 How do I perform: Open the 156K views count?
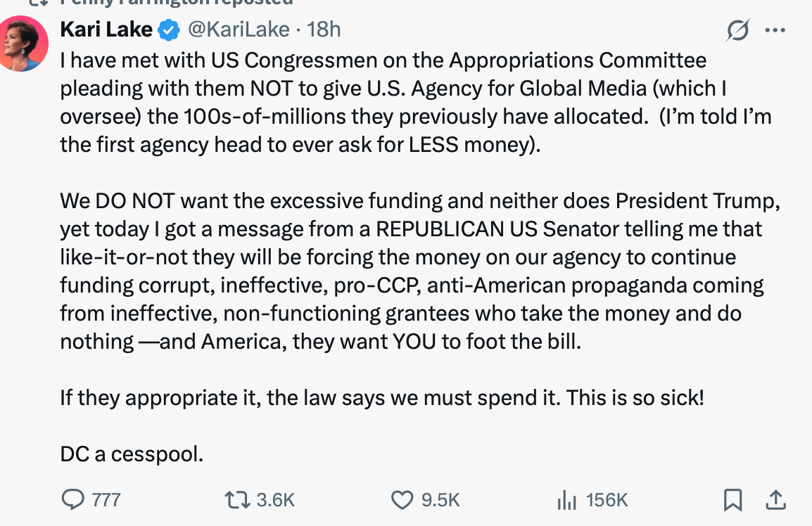coord(607,500)
